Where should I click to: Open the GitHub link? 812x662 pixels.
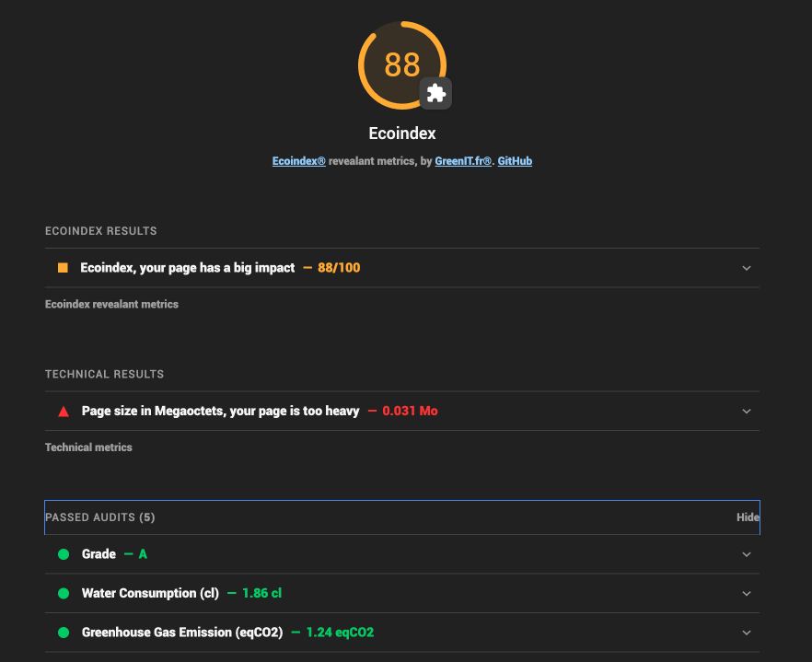(x=515, y=161)
